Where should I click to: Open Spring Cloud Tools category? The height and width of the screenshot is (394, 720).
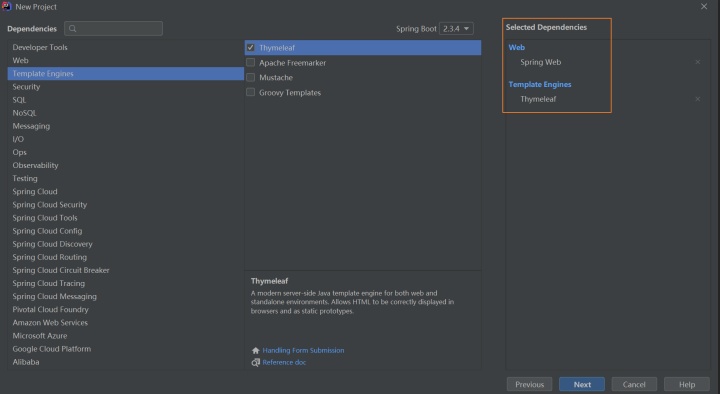126,218
